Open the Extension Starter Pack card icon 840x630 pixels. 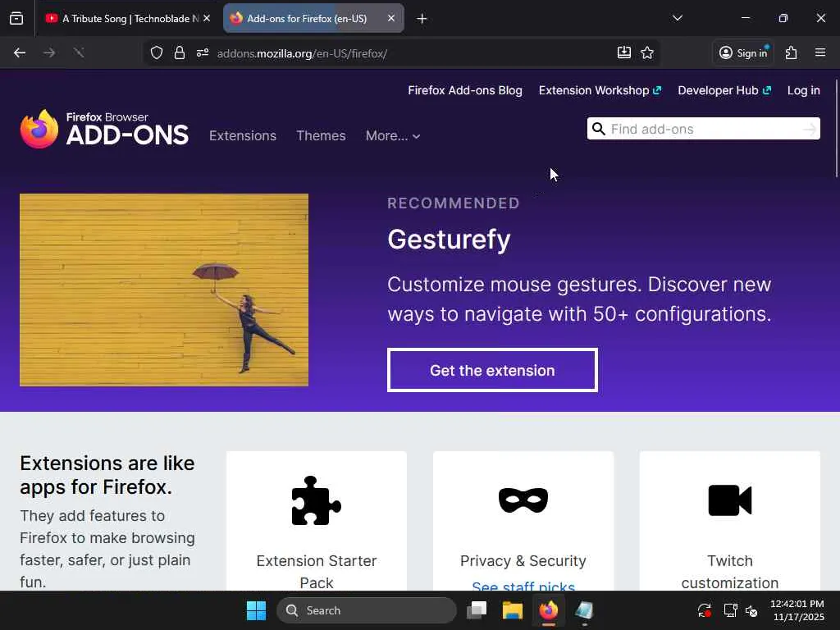316,501
